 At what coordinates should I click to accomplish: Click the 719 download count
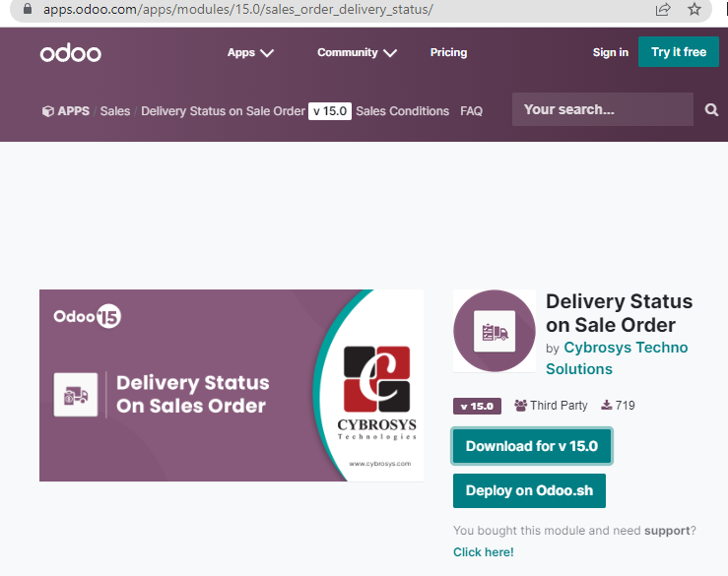(x=625, y=406)
